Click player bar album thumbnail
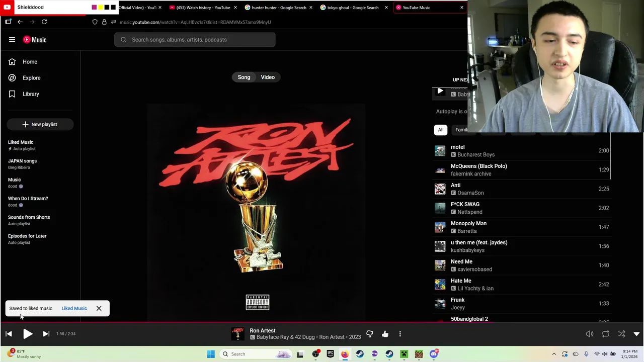The width and height of the screenshot is (644, 362). click(x=237, y=334)
